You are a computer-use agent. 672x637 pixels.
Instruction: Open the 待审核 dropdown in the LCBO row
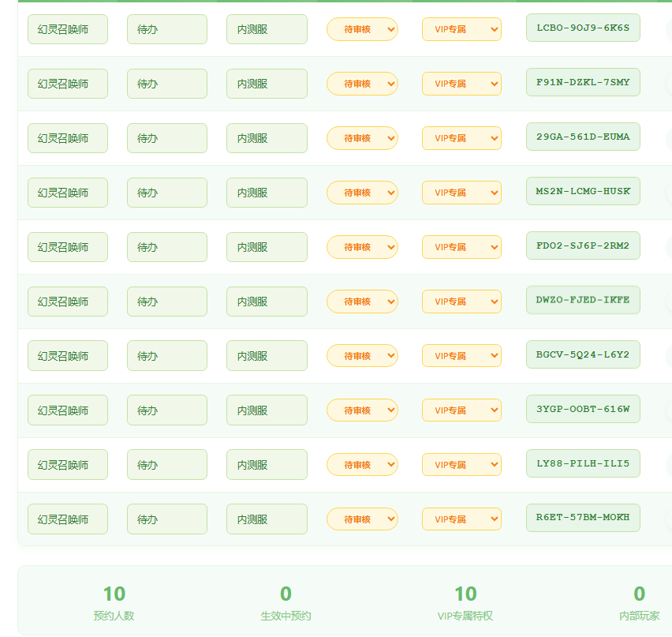pos(362,29)
